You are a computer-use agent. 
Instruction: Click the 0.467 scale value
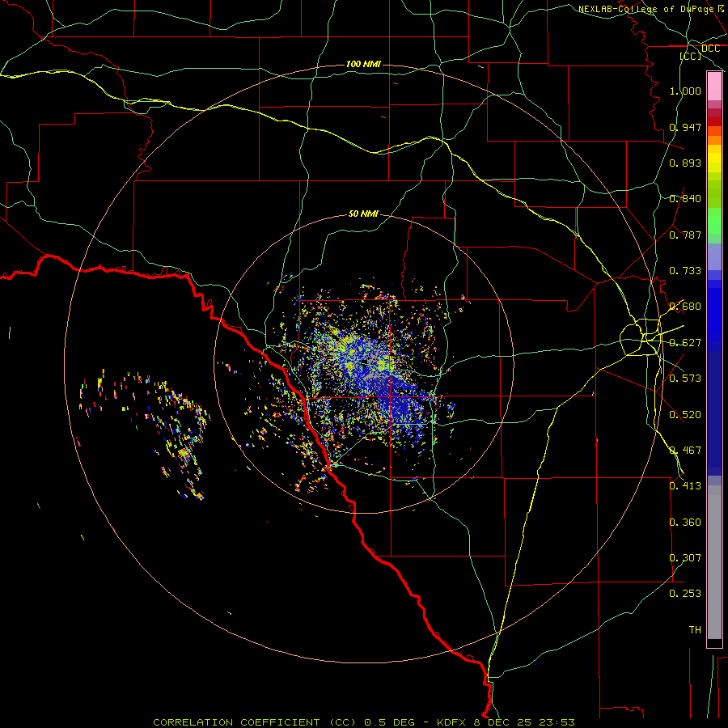(x=685, y=451)
